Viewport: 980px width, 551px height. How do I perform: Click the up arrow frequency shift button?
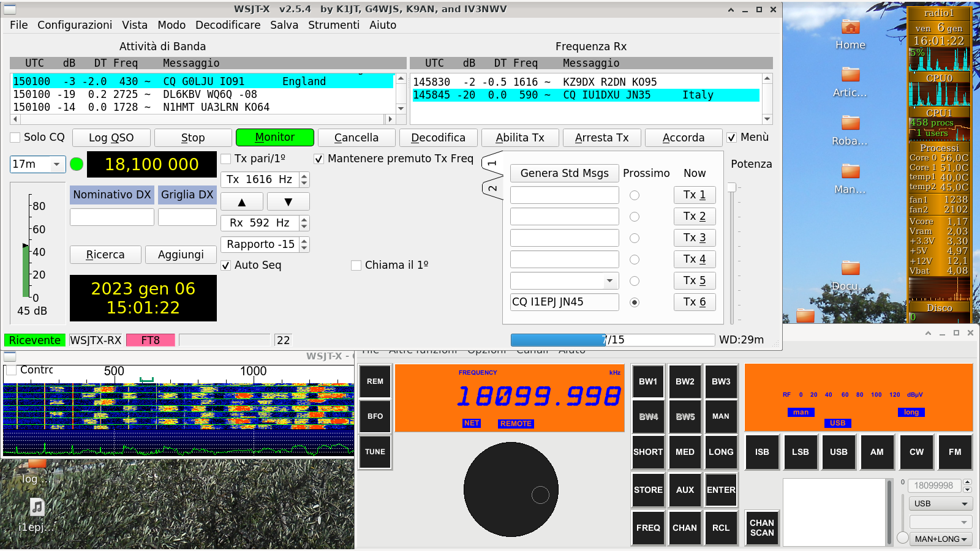242,201
